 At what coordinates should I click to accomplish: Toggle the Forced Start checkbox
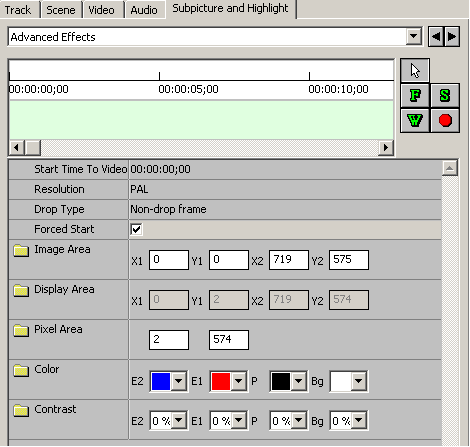[x=136, y=229]
